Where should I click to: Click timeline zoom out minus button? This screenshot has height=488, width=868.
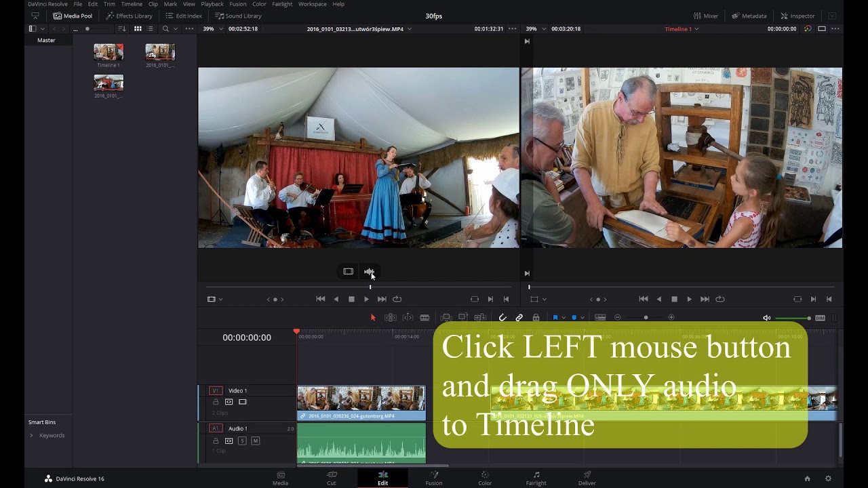(x=617, y=317)
